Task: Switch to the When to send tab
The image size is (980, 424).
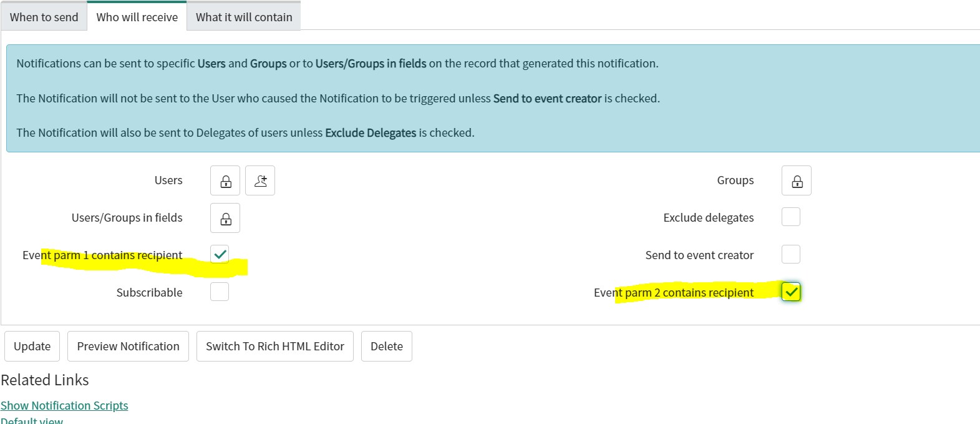Action: (x=44, y=17)
